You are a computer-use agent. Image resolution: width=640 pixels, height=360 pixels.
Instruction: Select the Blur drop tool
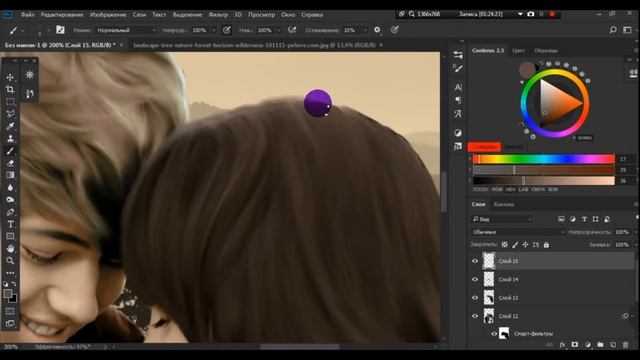click(x=10, y=187)
